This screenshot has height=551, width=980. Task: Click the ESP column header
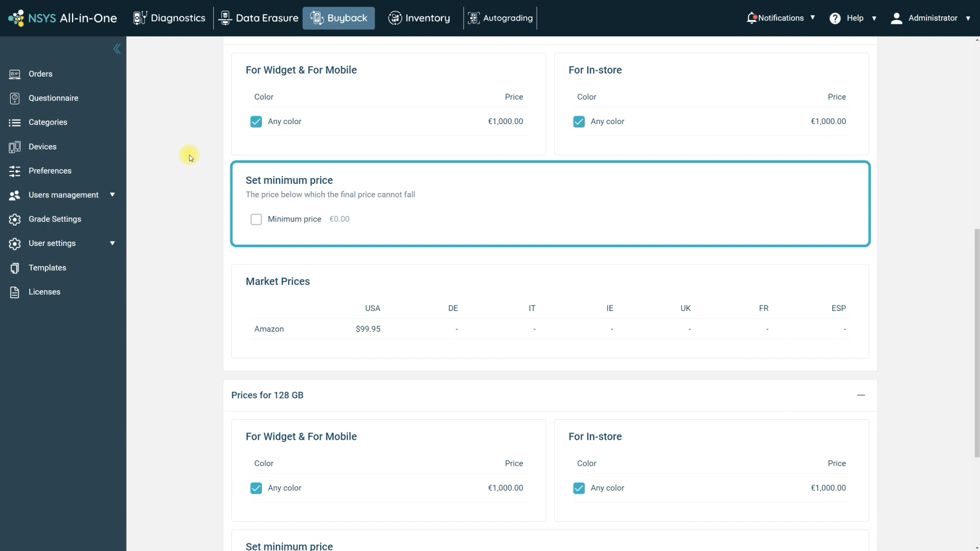(839, 308)
